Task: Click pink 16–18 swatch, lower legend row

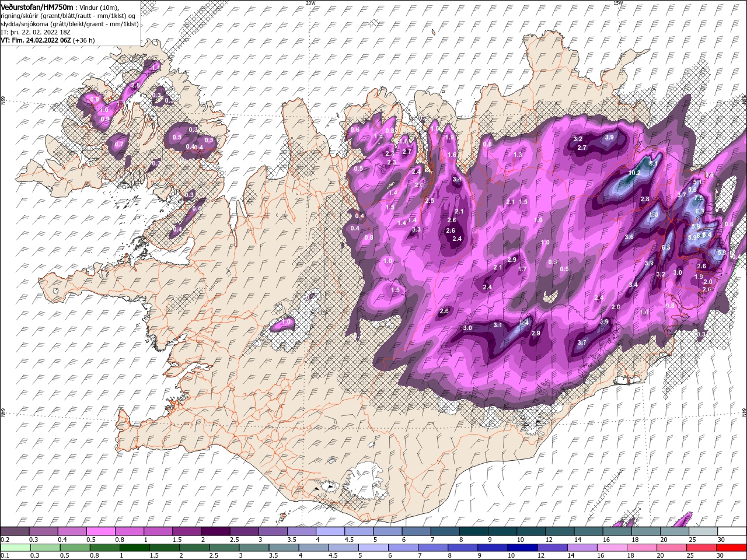Action: point(611,548)
